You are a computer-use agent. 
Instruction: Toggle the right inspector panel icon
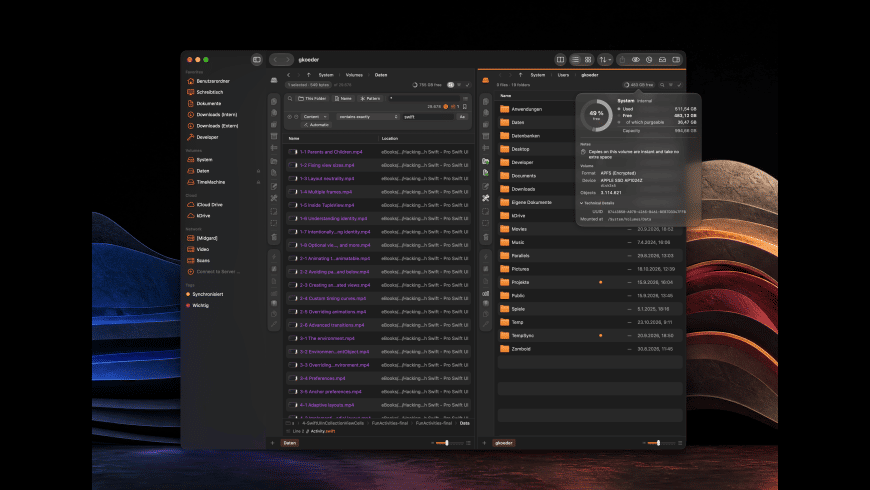(676, 59)
